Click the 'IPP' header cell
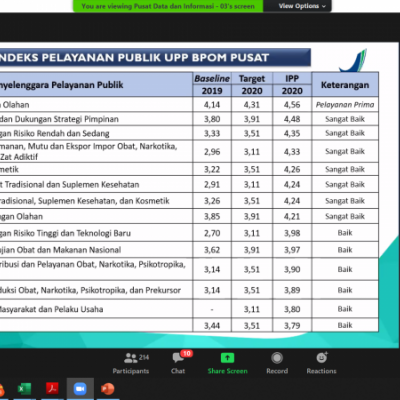 [x=292, y=78]
